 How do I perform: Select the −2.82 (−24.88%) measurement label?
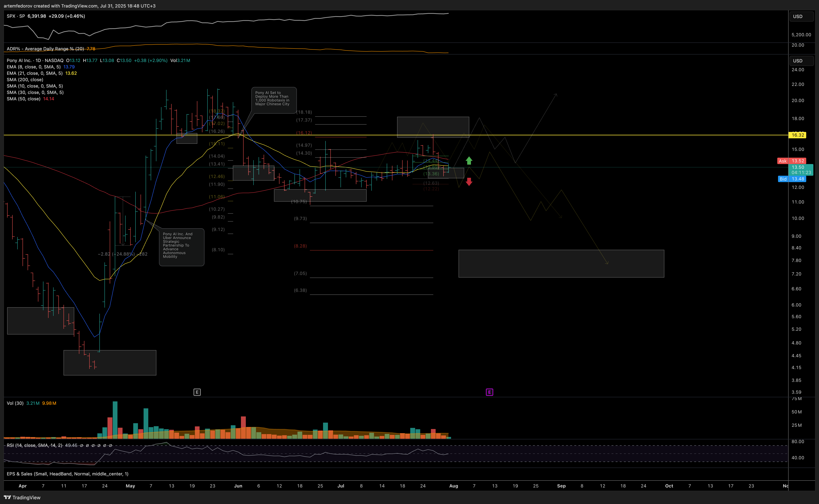click(122, 254)
